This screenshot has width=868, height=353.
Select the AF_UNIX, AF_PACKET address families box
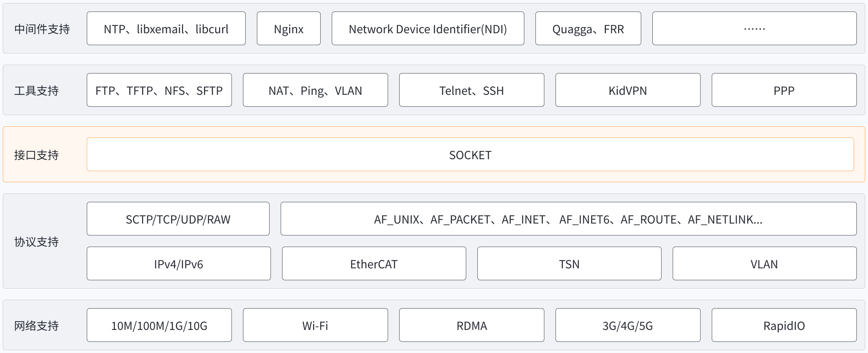pos(568,219)
